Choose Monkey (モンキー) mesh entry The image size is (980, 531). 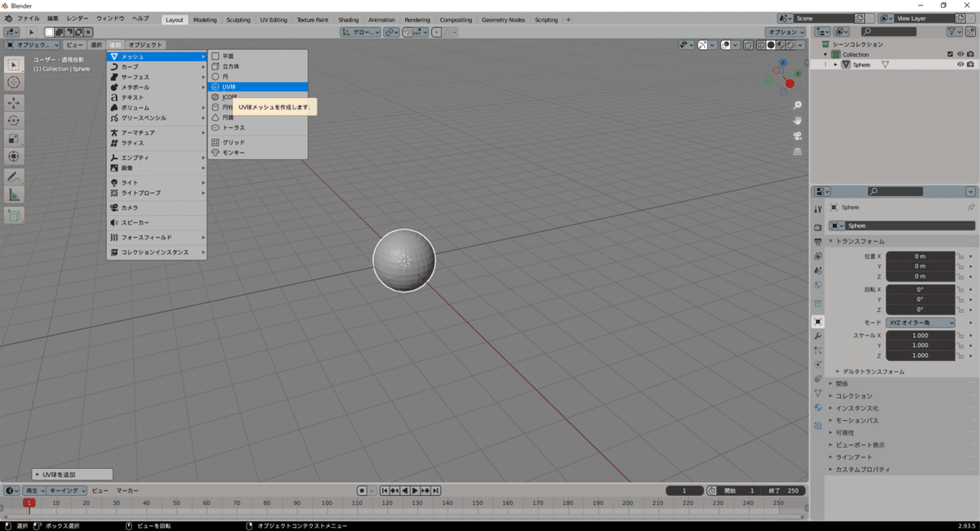tap(258, 153)
